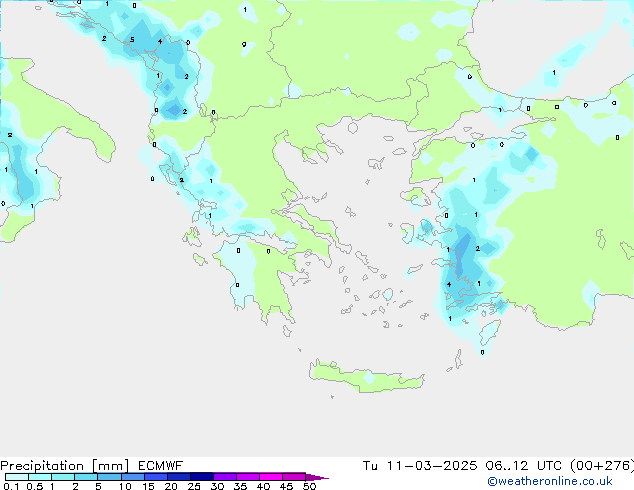Click the legend scale label '20'
The width and height of the screenshot is (634, 490).
171,486
